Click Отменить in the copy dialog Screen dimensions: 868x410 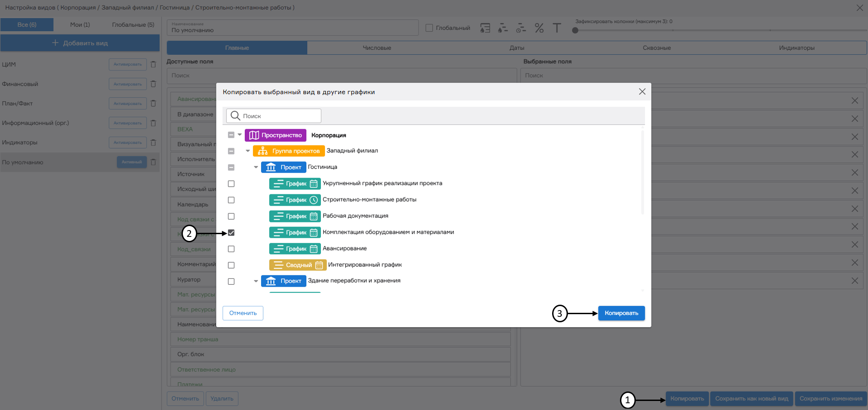tap(243, 313)
